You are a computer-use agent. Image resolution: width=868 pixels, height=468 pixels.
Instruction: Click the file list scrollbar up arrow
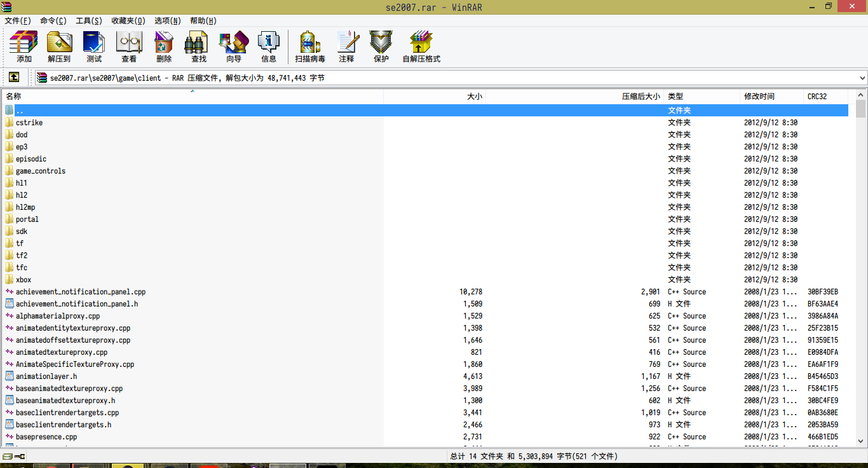pyautogui.click(x=861, y=95)
